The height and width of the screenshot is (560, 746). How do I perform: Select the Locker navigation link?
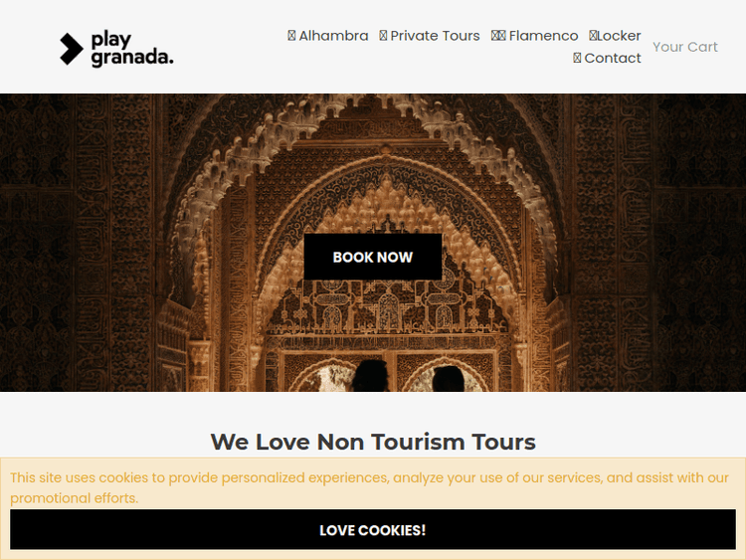coord(615,36)
